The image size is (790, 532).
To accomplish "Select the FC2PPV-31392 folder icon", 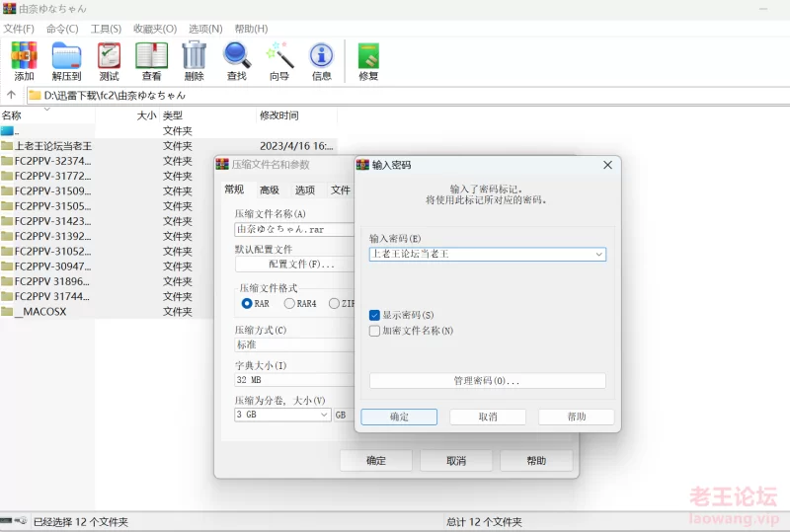I will pos(7,236).
